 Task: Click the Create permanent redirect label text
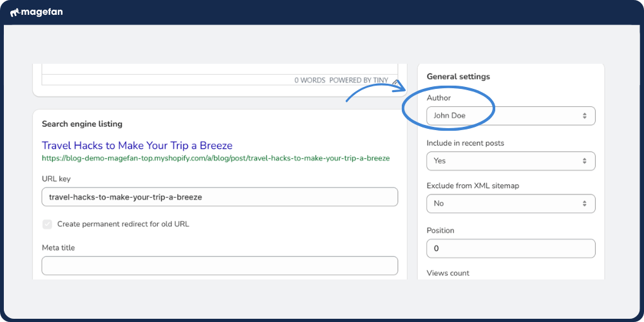[123, 224]
